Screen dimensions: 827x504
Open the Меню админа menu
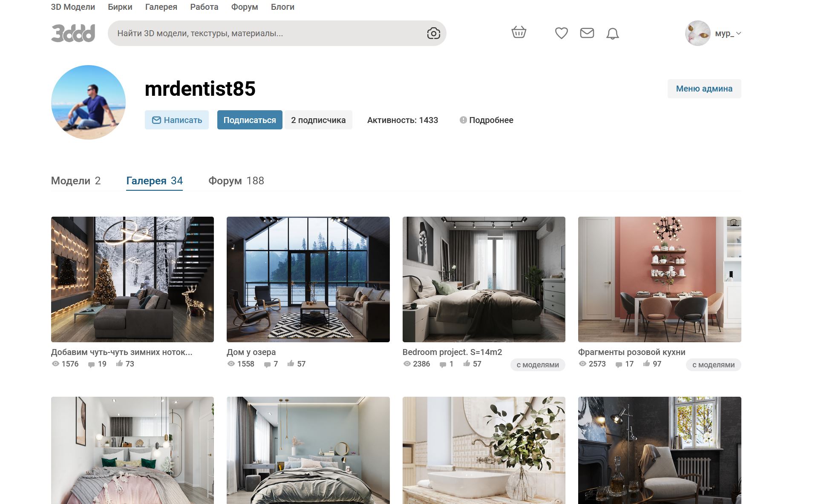(704, 89)
